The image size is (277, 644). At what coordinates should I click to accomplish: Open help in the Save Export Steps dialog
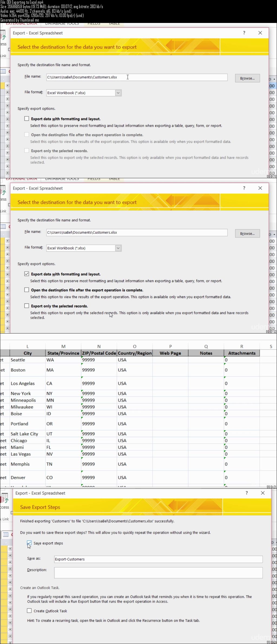pyautogui.click(x=246, y=493)
